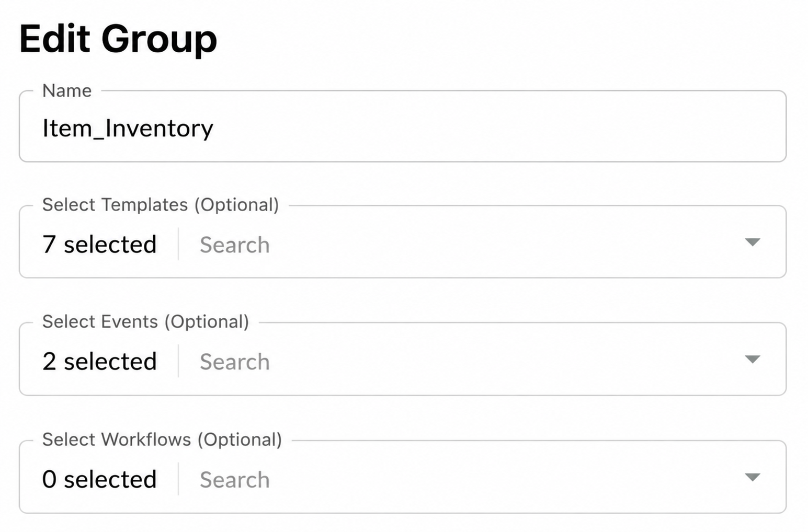This screenshot has height=532, width=808.
Task: Click the Select Events (Optional) label
Action: 146,322
